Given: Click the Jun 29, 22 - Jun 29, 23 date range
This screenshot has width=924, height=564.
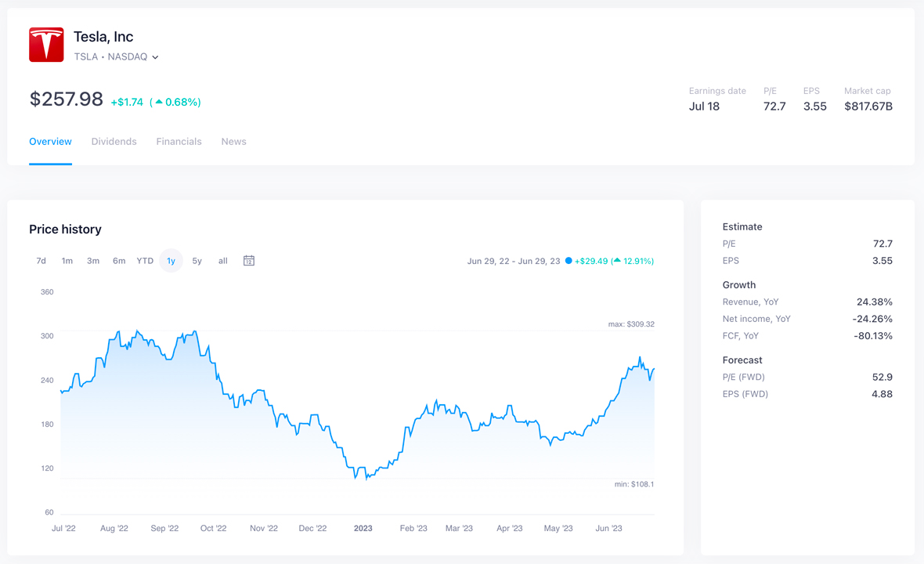Looking at the screenshot, I should point(514,261).
